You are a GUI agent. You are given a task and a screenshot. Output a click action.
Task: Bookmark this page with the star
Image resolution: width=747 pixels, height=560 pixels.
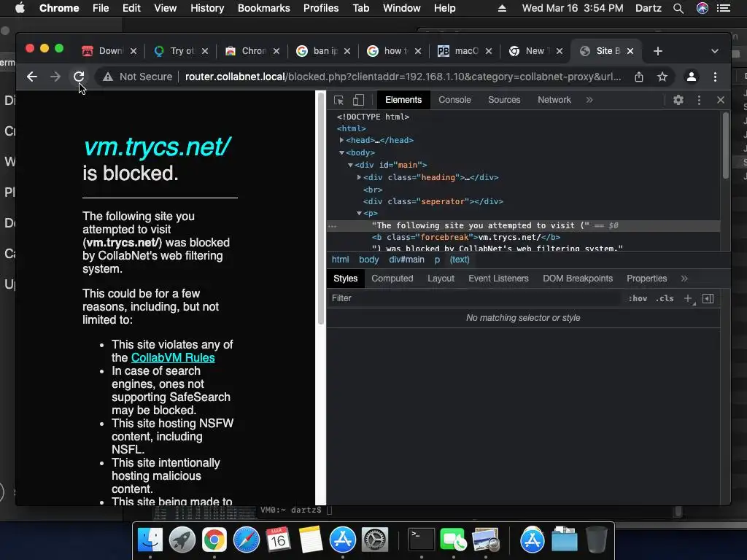pos(662,77)
